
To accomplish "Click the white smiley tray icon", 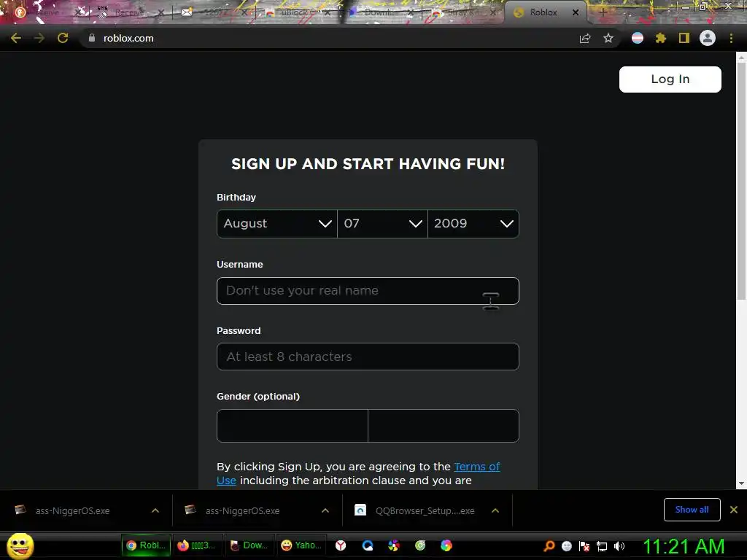I will (x=566, y=546).
